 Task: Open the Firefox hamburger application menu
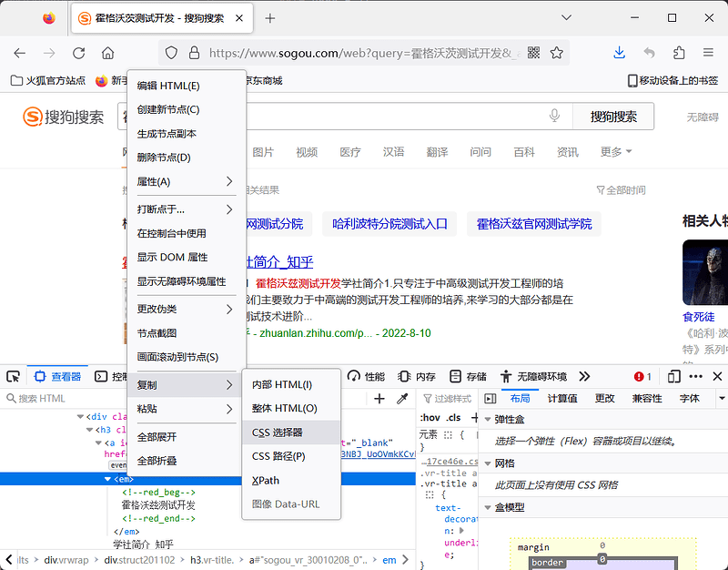(708, 53)
